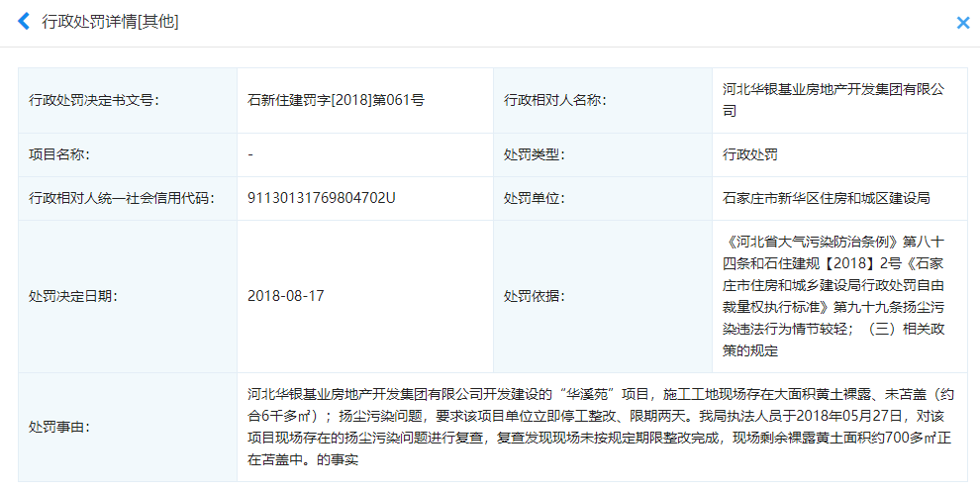Viewport: 980px width, 493px height.
Task: Go back using the blue left arrow
Action: [24, 21]
